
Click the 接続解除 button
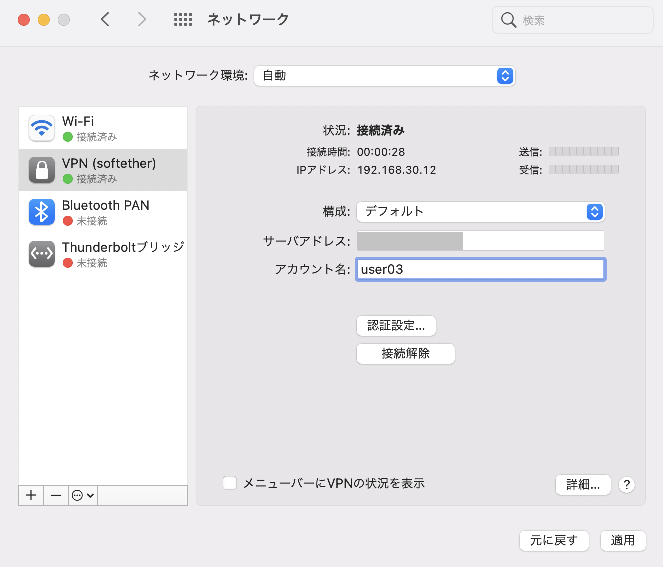[x=405, y=353]
